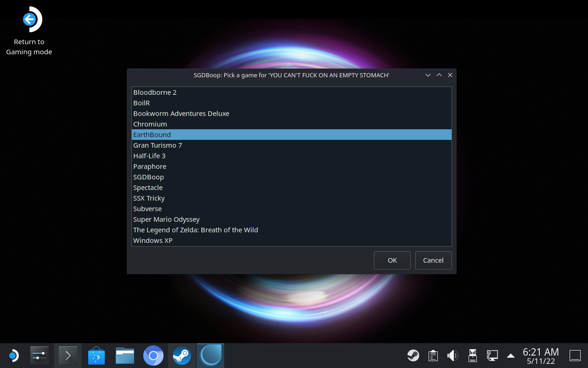Show desktop via taskbar corner button
This screenshot has width=588, height=368.
575,356
